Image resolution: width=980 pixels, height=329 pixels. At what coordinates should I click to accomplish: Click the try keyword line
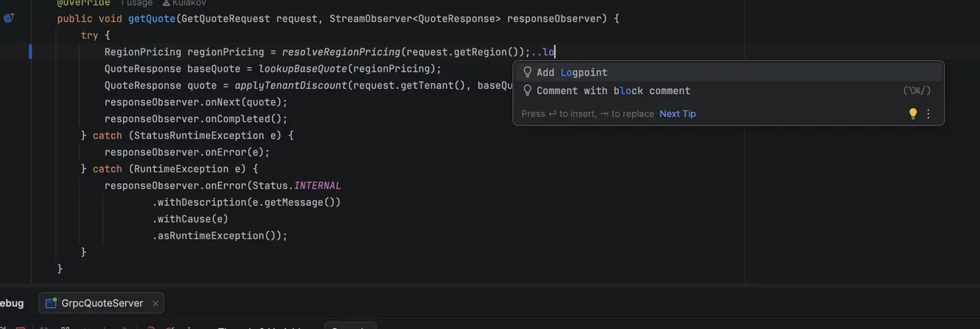pos(96,35)
